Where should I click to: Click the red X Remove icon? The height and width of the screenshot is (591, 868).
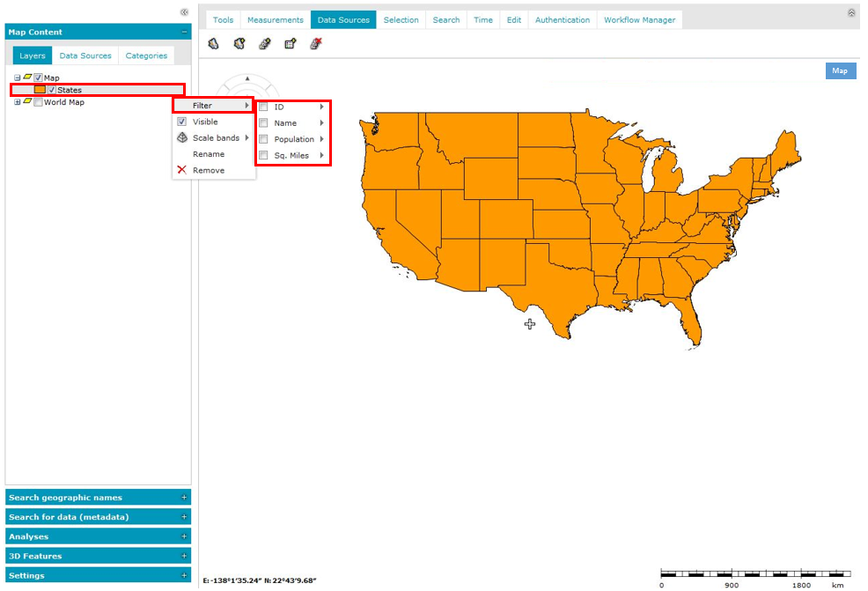182,170
